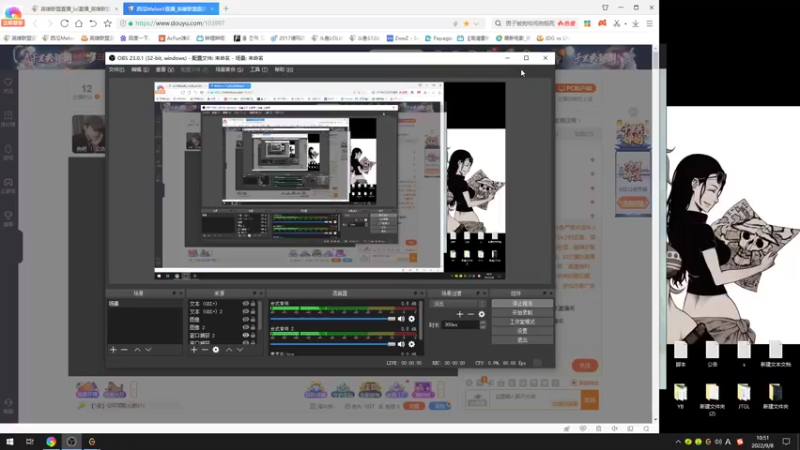Pop out the Mixer dock panel
Image resolution: width=800 pixels, height=450 pixels.
[415, 293]
